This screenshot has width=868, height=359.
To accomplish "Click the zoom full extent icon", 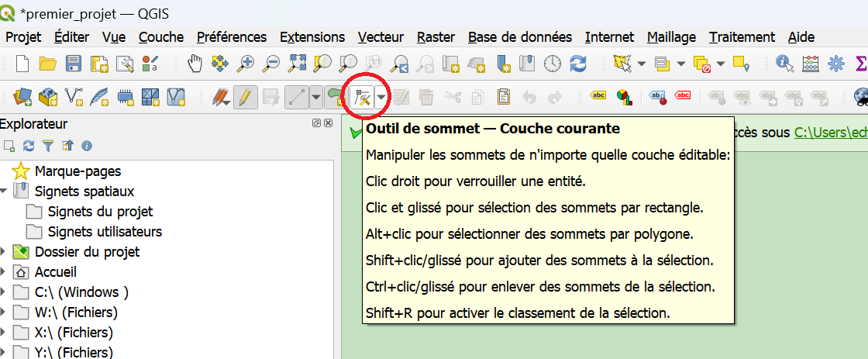I will 298,63.
